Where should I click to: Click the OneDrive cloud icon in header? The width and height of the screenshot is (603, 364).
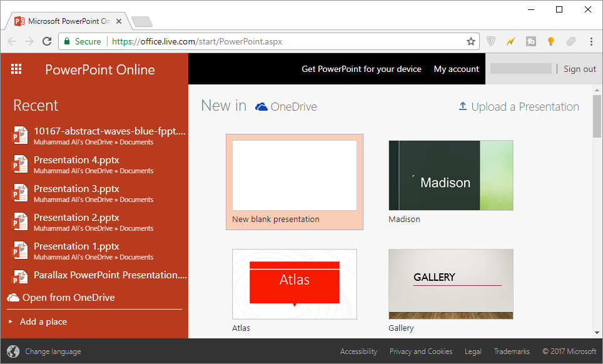(x=261, y=106)
